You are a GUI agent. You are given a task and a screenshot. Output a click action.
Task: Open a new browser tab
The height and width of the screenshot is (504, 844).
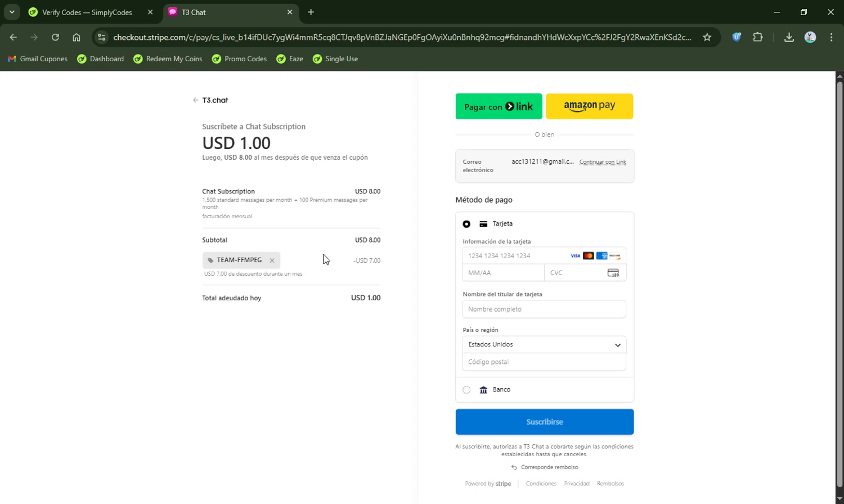click(311, 12)
